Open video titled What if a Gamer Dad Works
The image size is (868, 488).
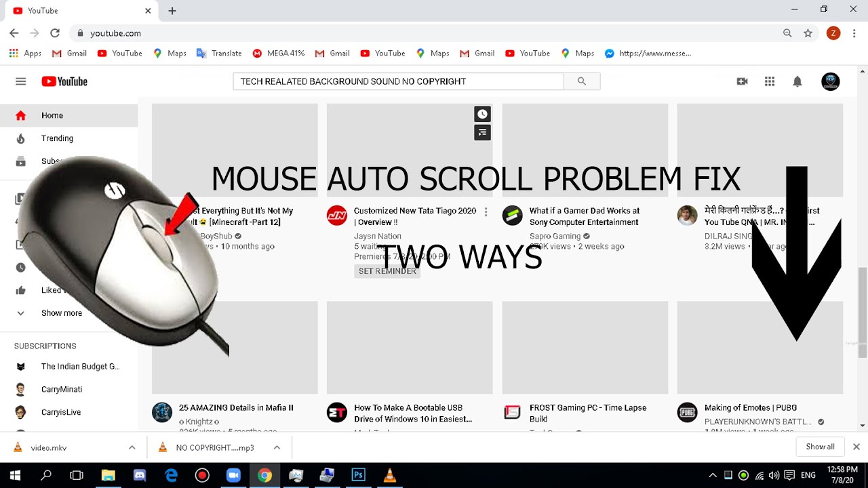585,216
